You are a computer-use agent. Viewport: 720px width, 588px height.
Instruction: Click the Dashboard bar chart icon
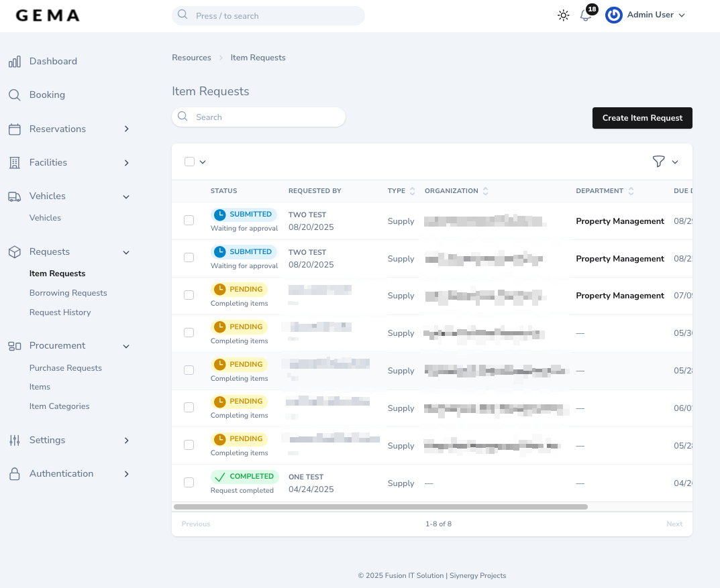click(x=15, y=61)
